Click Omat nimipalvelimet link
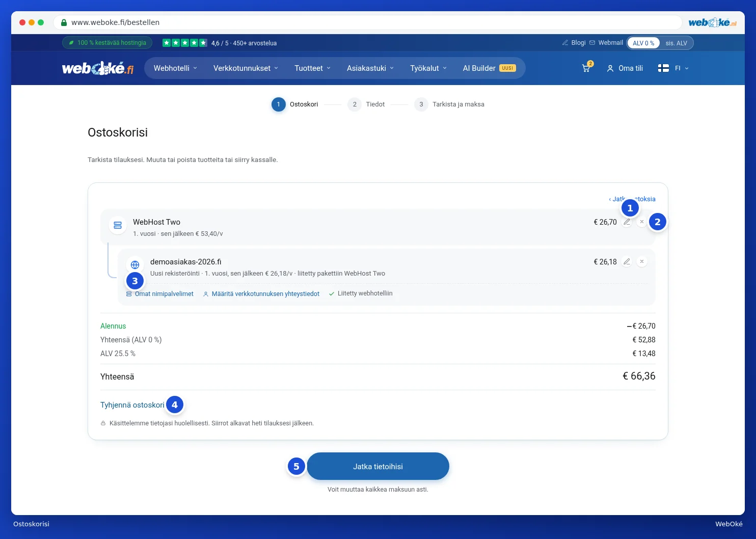 point(160,294)
